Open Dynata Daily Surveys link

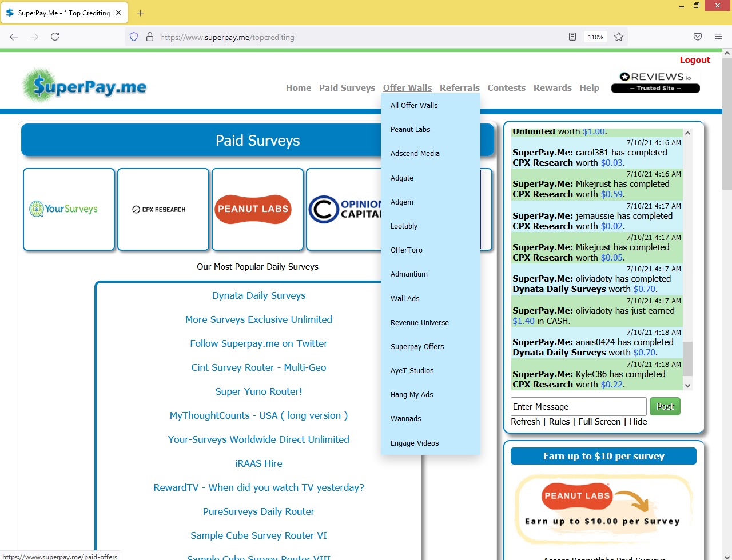[258, 295]
